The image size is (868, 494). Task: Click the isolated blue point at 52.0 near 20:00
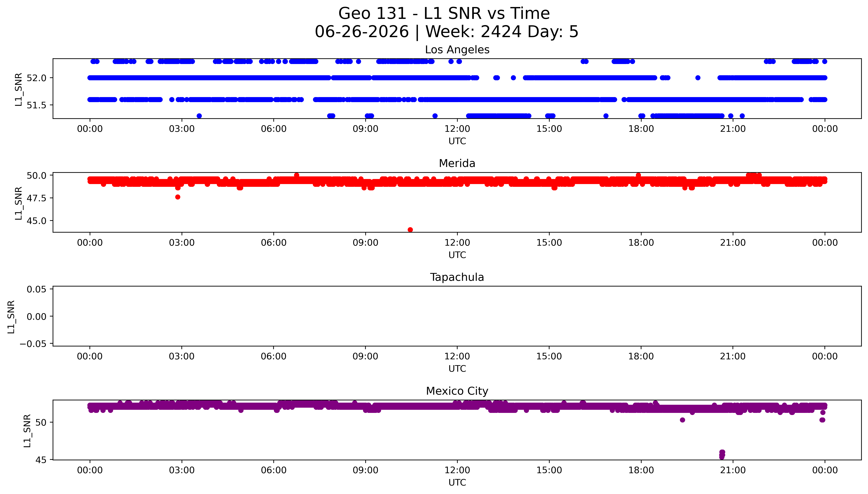pyautogui.click(x=698, y=78)
